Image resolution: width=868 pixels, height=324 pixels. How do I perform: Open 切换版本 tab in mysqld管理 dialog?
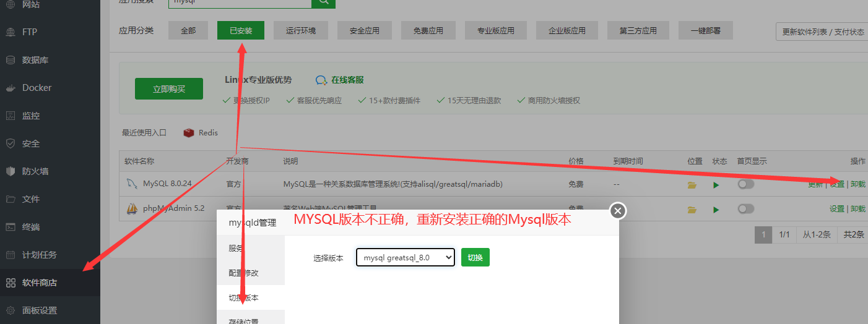[x=251, y=297]
